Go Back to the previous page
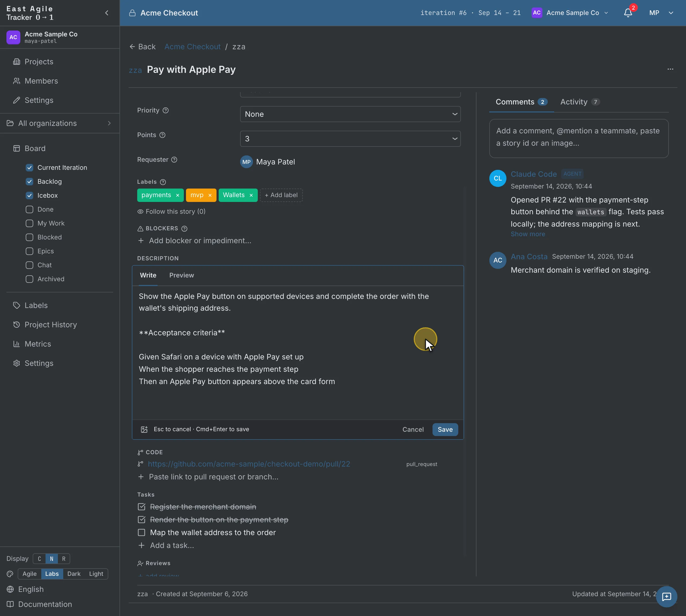Screen dimensions: 686x616 [x=143, y=47]
